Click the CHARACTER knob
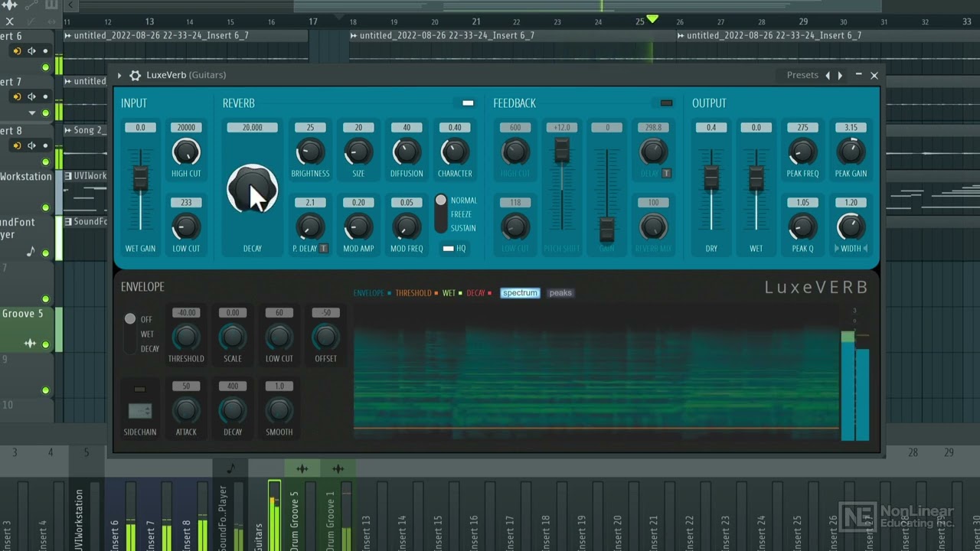This screenshot has width=980, height=551. coord(455,152)
